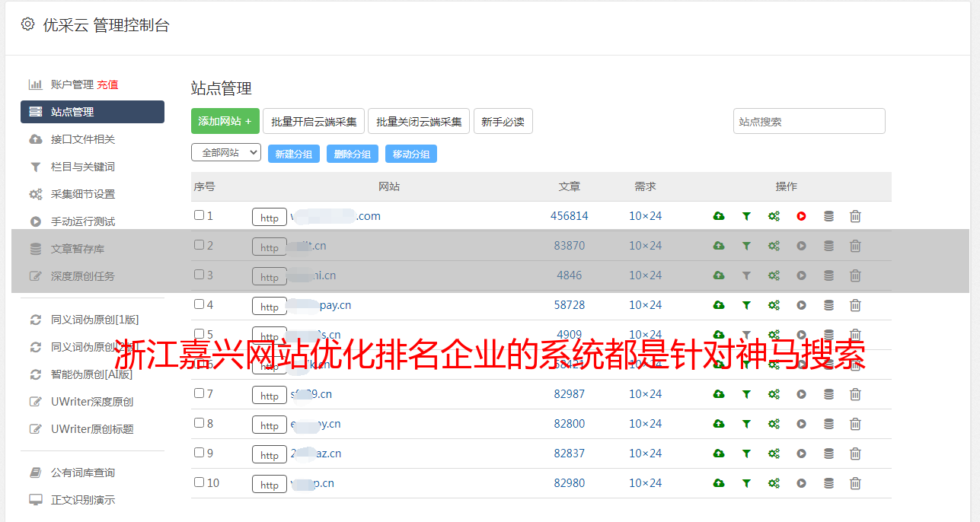Click 批量开启云端采集

(314, 121)
